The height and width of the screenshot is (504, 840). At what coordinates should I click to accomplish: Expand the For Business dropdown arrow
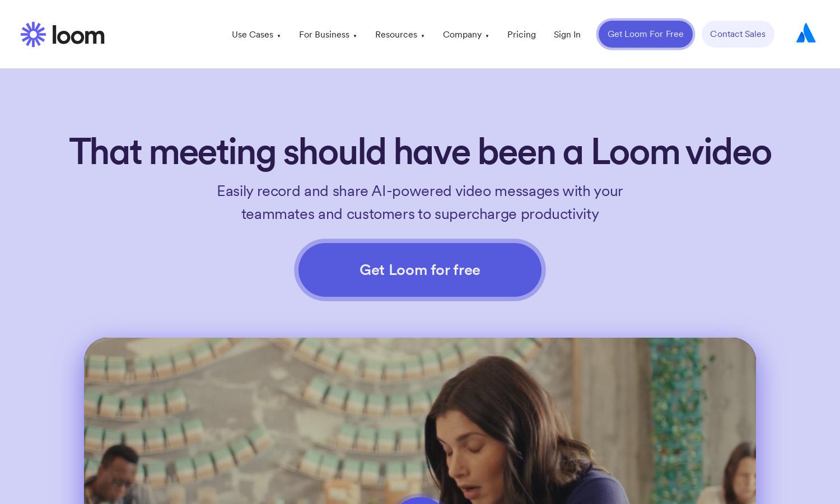(x=355, y=36)
